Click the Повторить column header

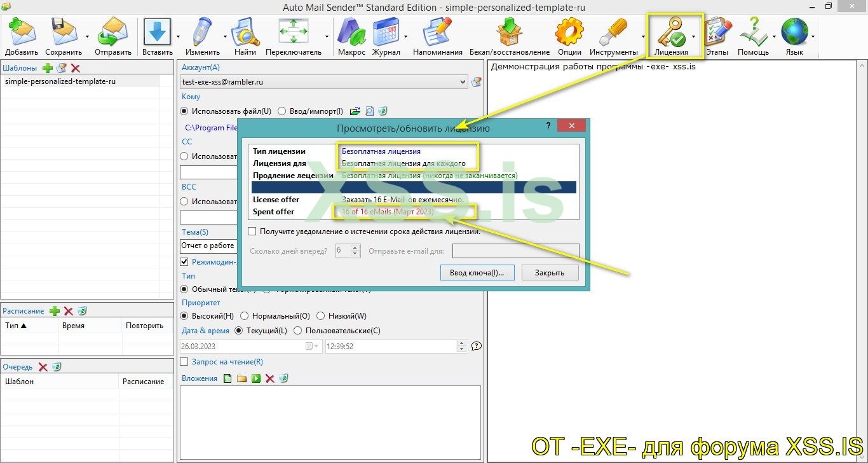(147, 326)
